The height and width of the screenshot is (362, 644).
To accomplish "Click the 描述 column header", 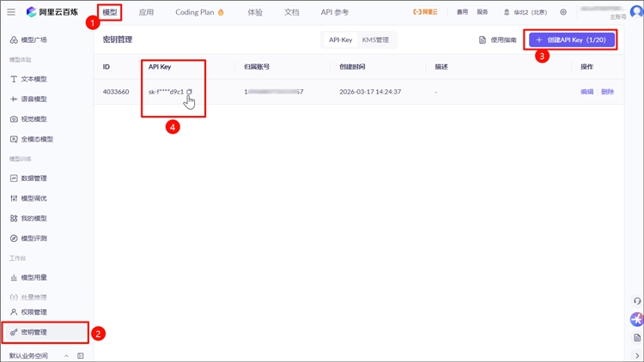I will click(x=441, y=67).
